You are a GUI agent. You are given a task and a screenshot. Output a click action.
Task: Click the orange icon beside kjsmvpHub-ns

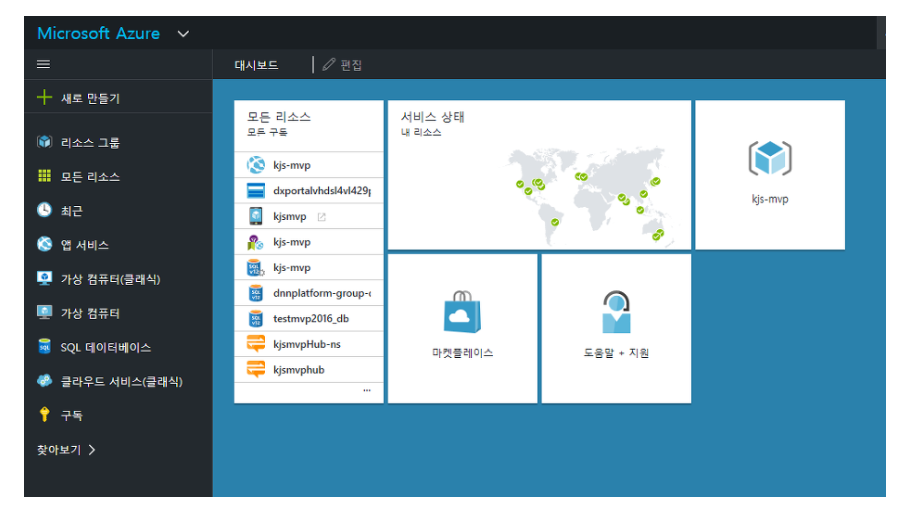(256, 344)
